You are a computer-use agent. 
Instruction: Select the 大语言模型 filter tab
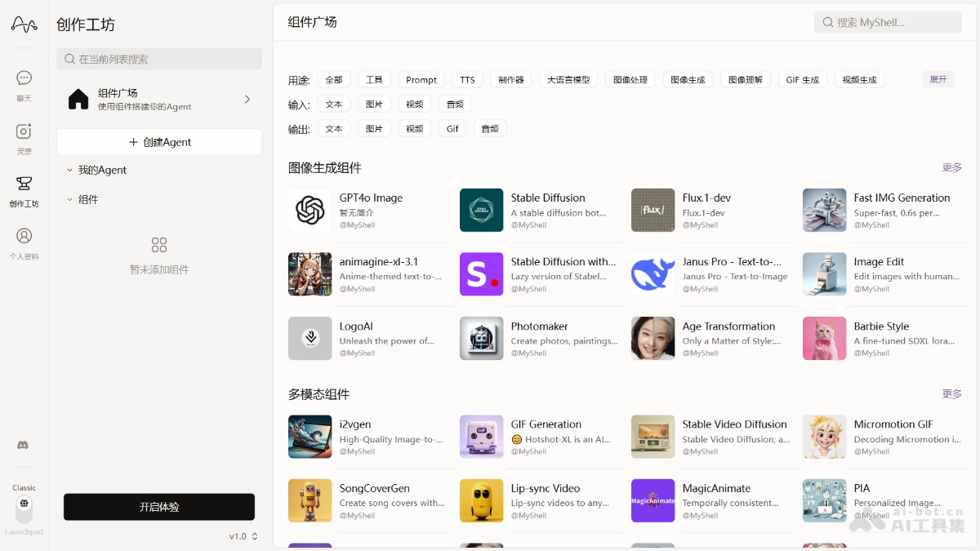coord(568,80)
